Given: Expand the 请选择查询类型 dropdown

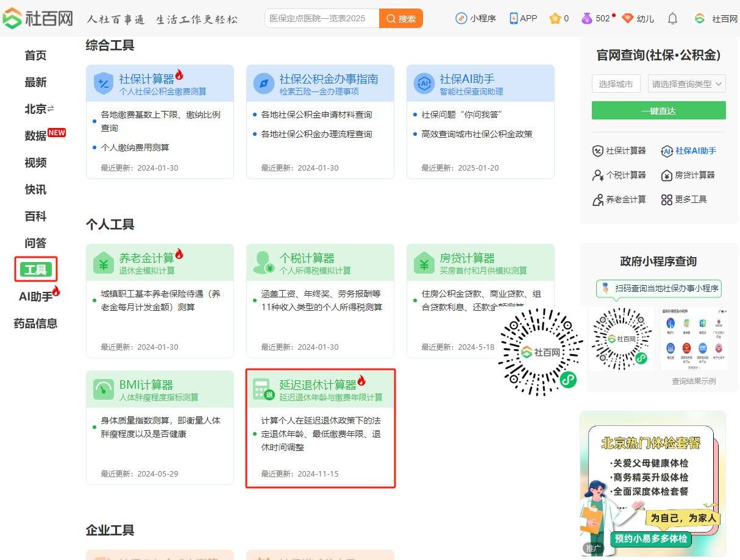Looking at the screenshot, I should coord(686,84).
